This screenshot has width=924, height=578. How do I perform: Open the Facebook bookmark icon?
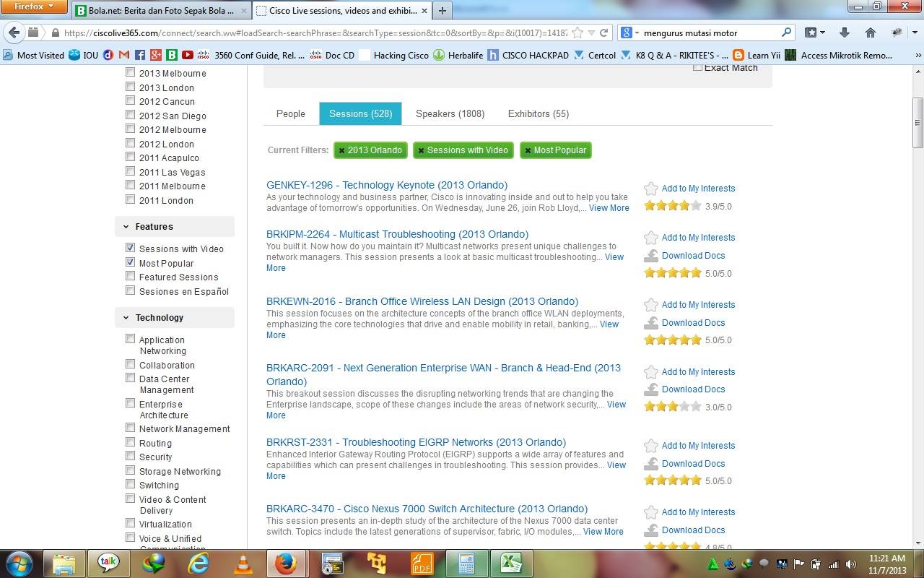139,55
